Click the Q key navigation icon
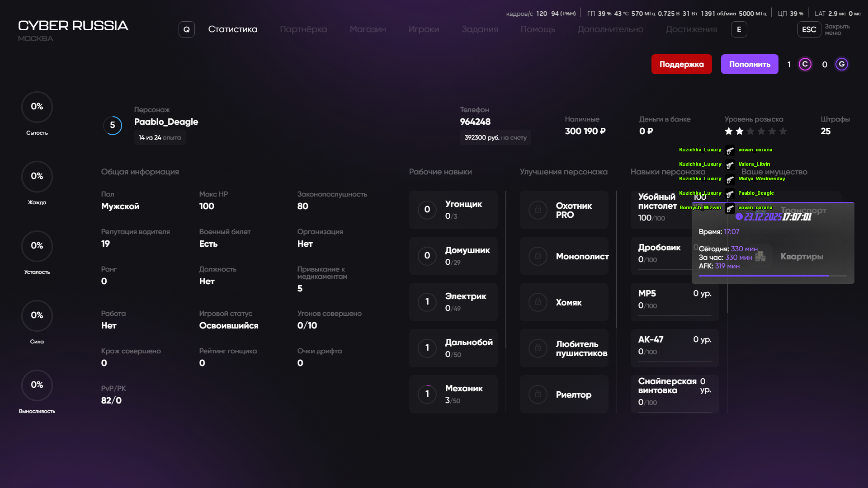 click(186, 29)
